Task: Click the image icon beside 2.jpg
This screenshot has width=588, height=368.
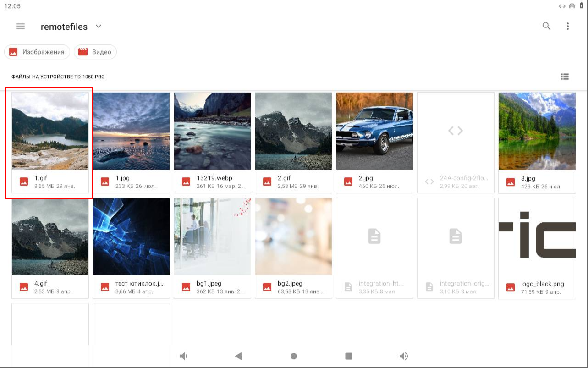Action: pos(348,181)
